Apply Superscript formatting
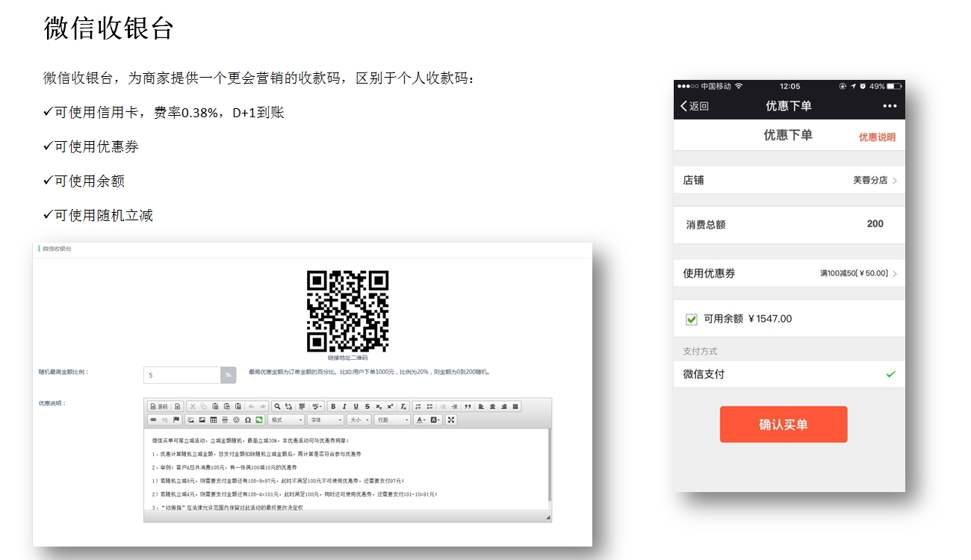 390,406
